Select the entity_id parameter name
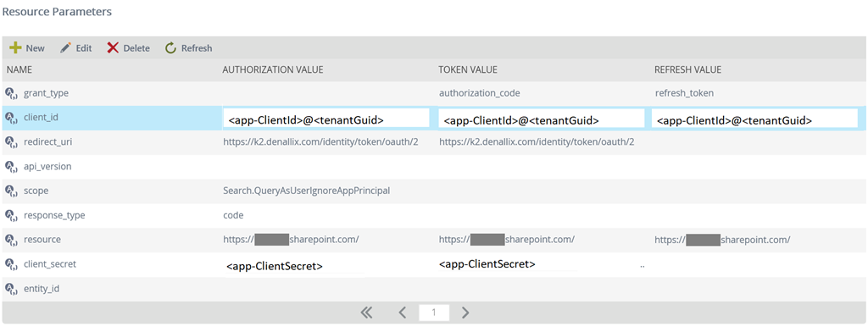The width and height of the screenshot is (868, 332). coord(41,288)
